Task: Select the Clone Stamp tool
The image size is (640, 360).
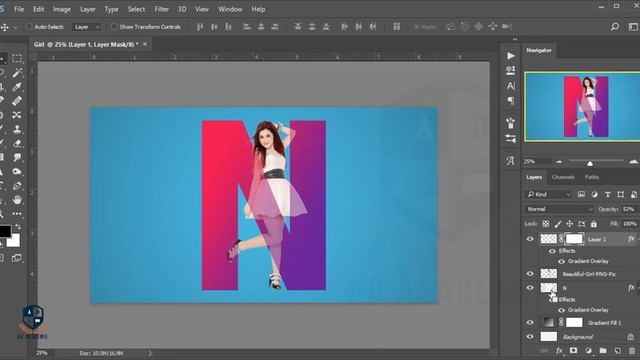Action: tap(17, 129)
